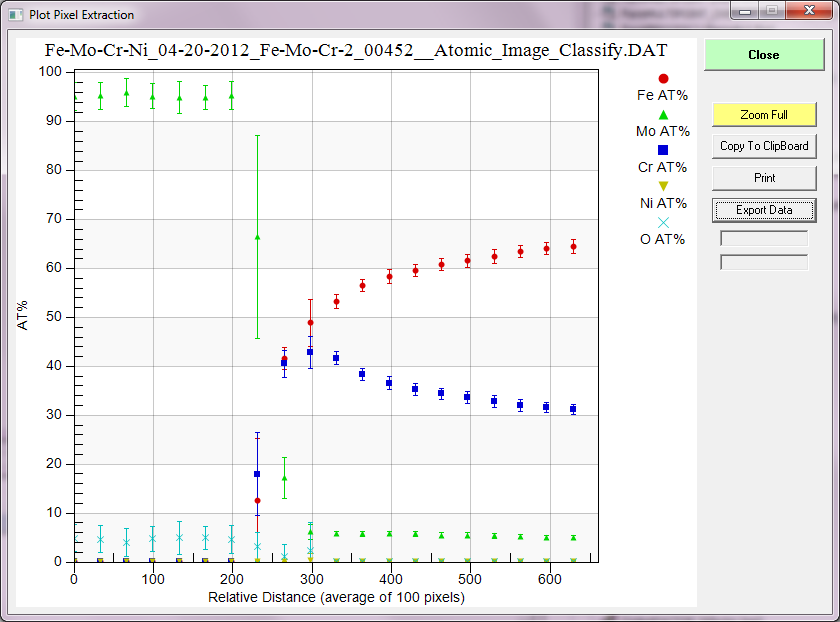Maximize the Plot Pixel Extraction window
Viewport: 840px width, 622px height.
point(771,10)
